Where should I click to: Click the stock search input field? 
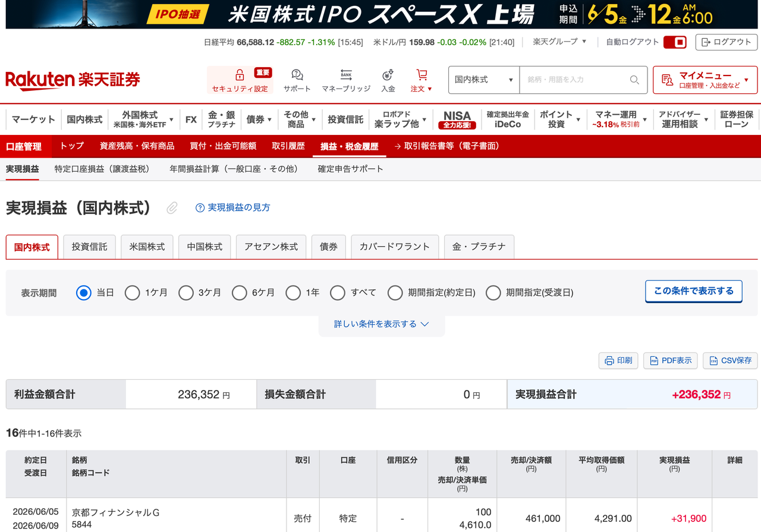583,80
